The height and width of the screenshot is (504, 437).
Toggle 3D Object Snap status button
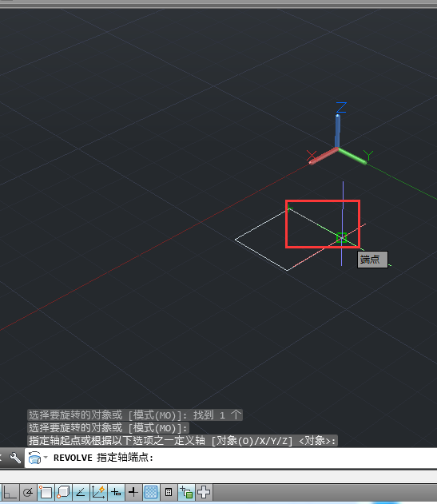(63, 492)
